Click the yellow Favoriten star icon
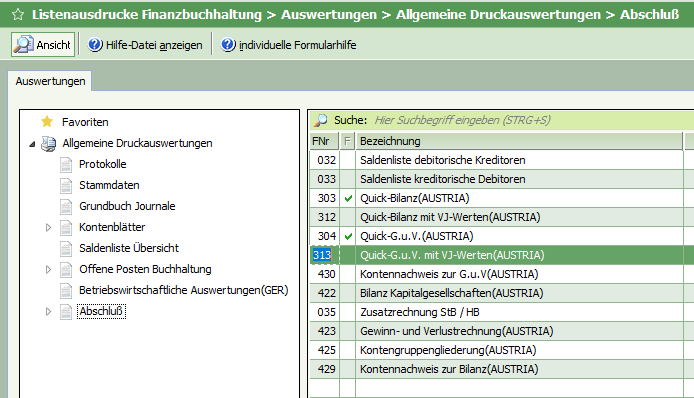 point(47,122)
